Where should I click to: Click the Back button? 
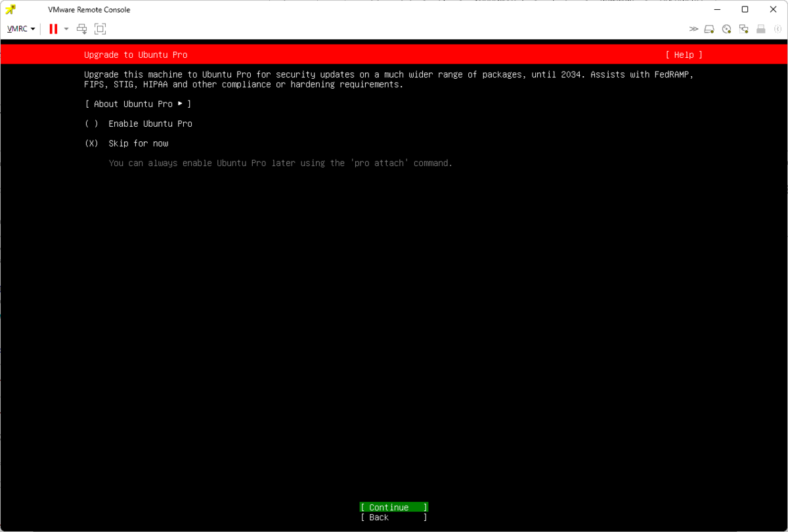pos(394,518)
